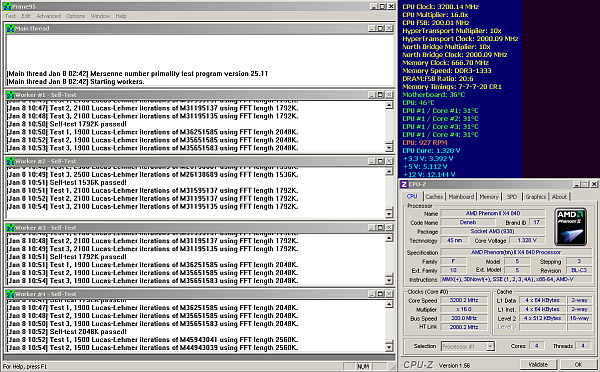
Task: Close the Worker #3 Self-Test window
Action: (389, 228)
